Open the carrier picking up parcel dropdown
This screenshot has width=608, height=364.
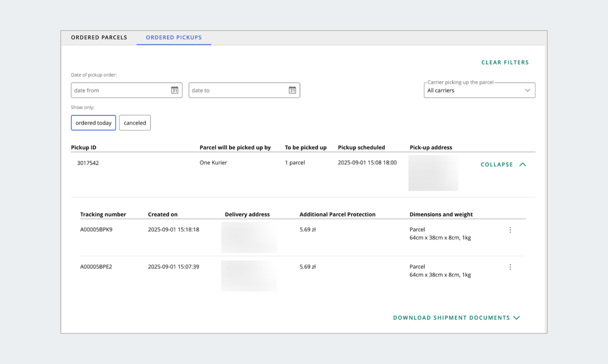(479, 90)
